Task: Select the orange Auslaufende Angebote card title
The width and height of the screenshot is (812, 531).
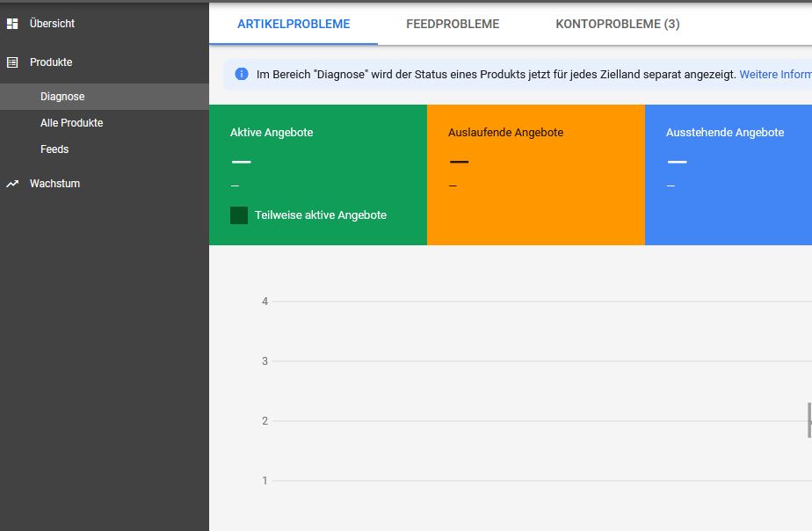Action: click(x=505, y=133)
